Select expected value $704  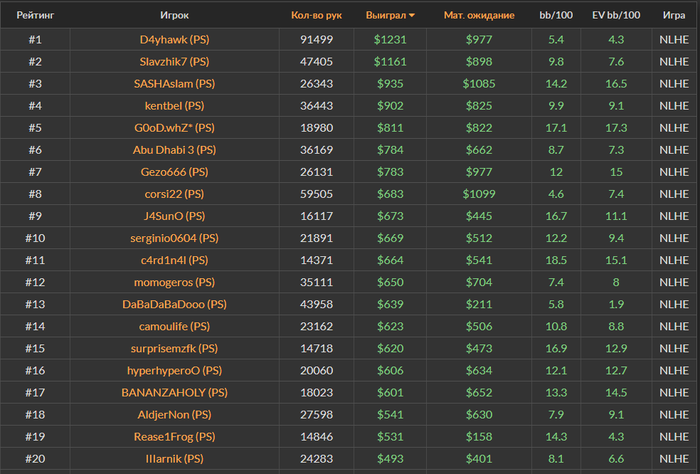pos(479,282)
